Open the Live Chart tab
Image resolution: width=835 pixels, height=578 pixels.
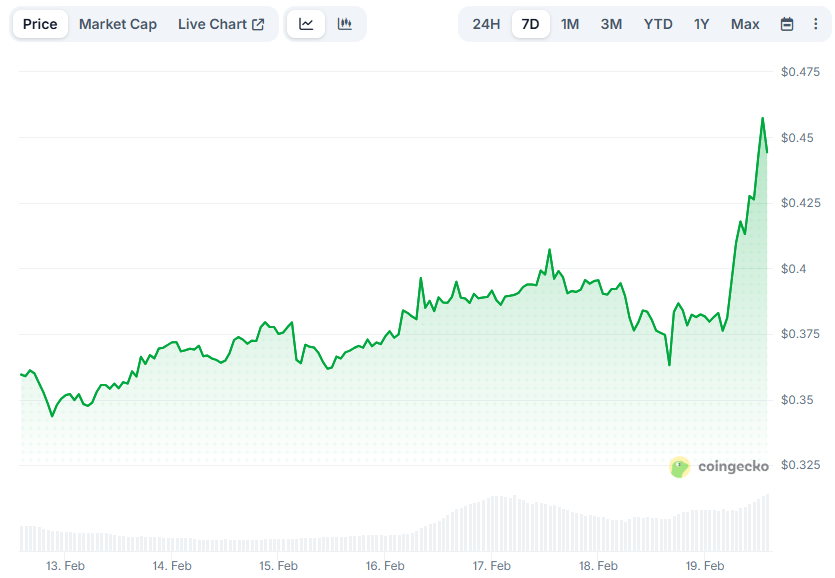click(215, 23)
